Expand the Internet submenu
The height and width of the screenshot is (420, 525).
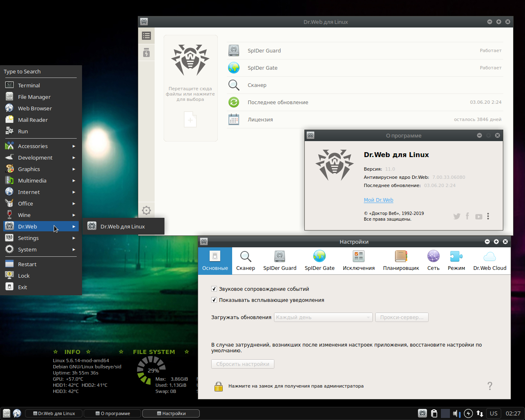click(41, 192)
